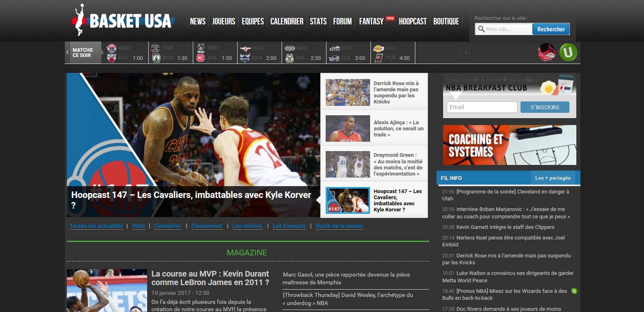Click the Cleveland Cavaliers logo in the scoreboard
Viewport: 644px width, 312px height.
pyautogui.click(x=334, y=58)
